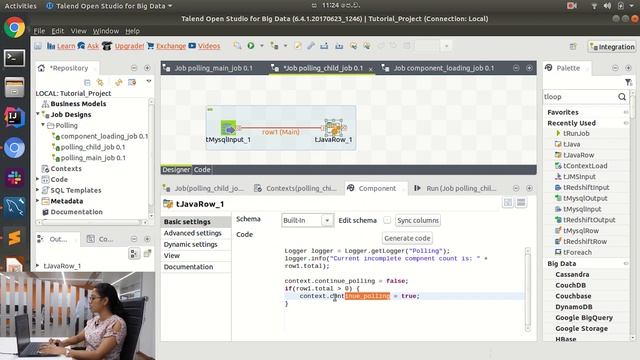Expand tJavaRow_1 in Outline panel
The width and height of the screenshot is (640, 360).
click(38, 266)
